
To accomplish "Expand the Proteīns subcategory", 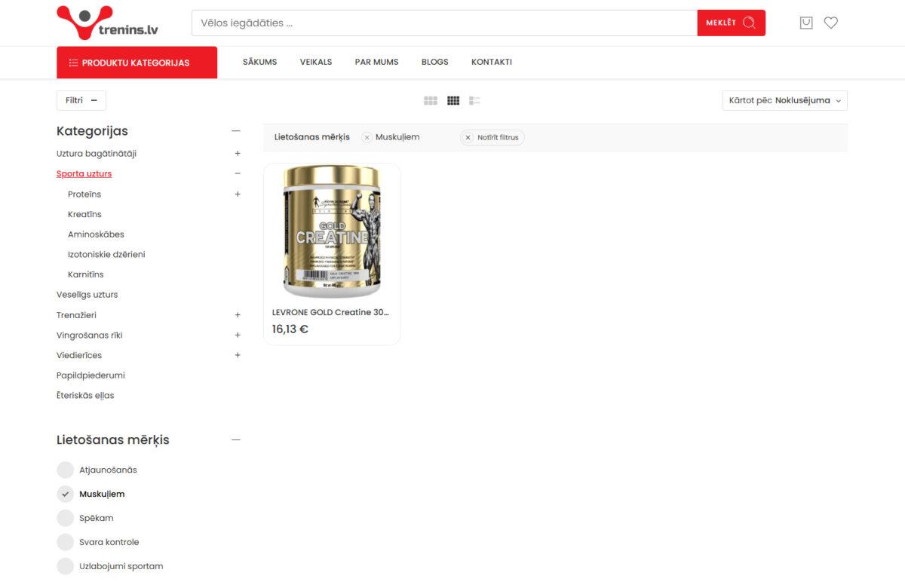I will coord(238,194).
